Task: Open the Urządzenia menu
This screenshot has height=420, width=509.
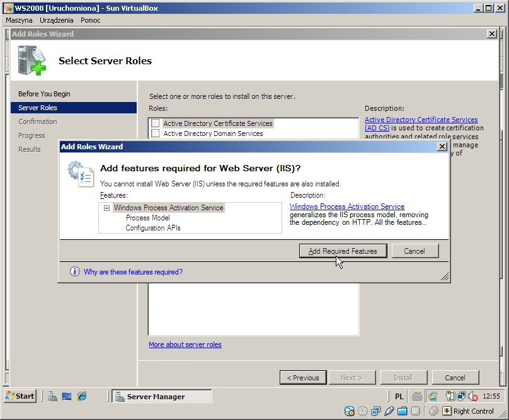Action: [57, 20]
